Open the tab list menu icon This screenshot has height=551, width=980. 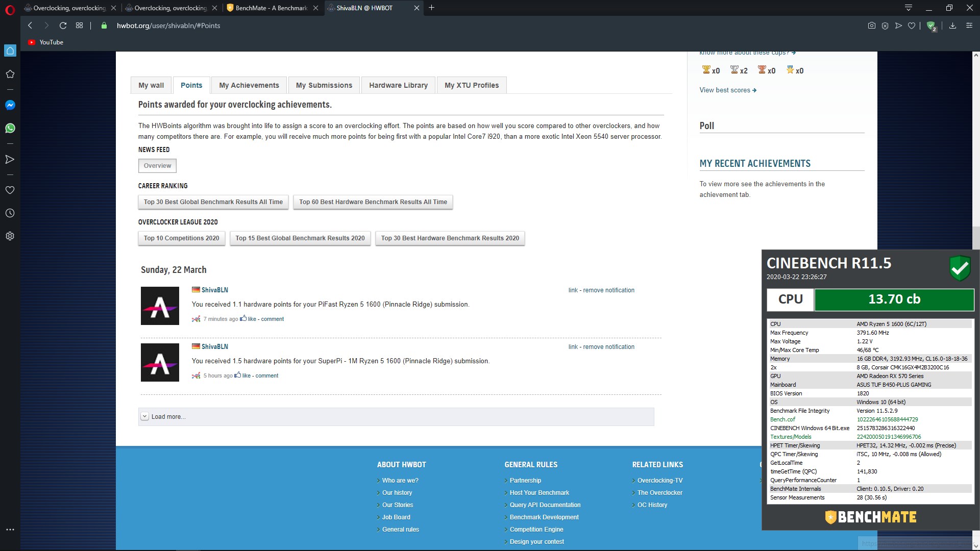908,8
